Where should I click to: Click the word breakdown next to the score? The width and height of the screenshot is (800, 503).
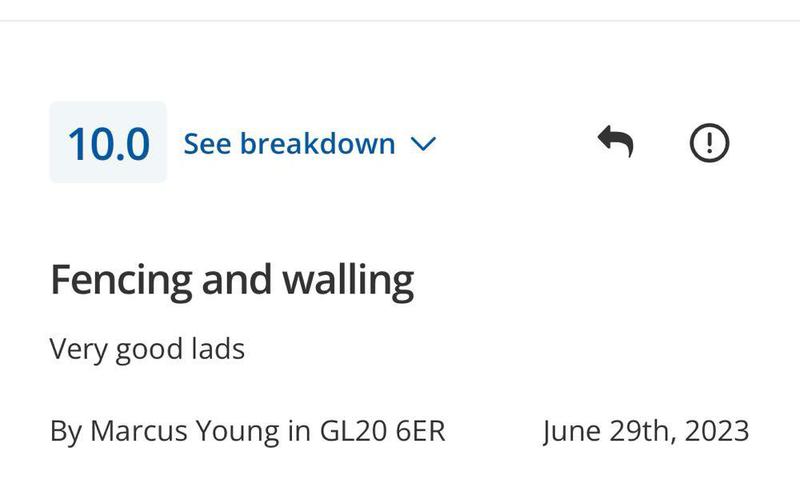[x=318, y=143]
